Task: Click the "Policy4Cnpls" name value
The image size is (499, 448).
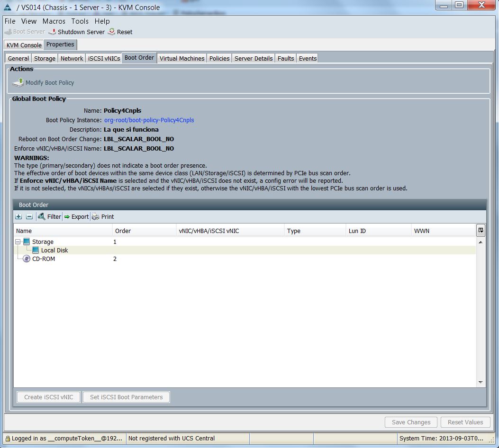Action: point(123,111)
